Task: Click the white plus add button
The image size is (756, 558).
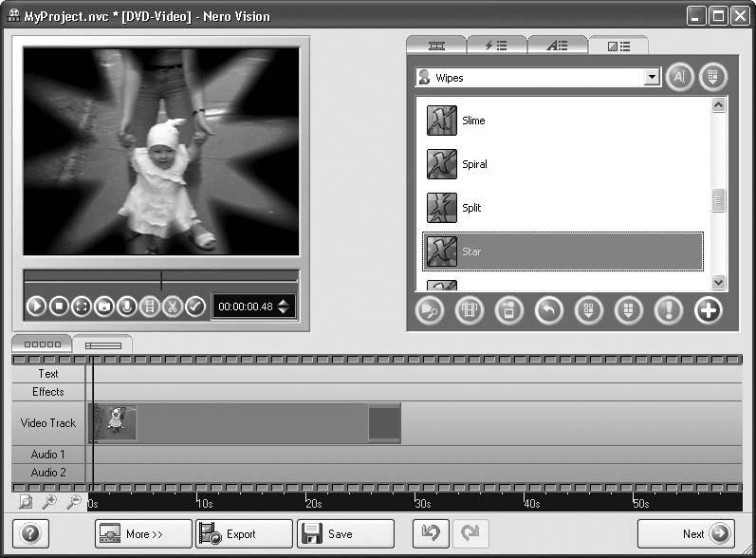Action: coord(708,310)
